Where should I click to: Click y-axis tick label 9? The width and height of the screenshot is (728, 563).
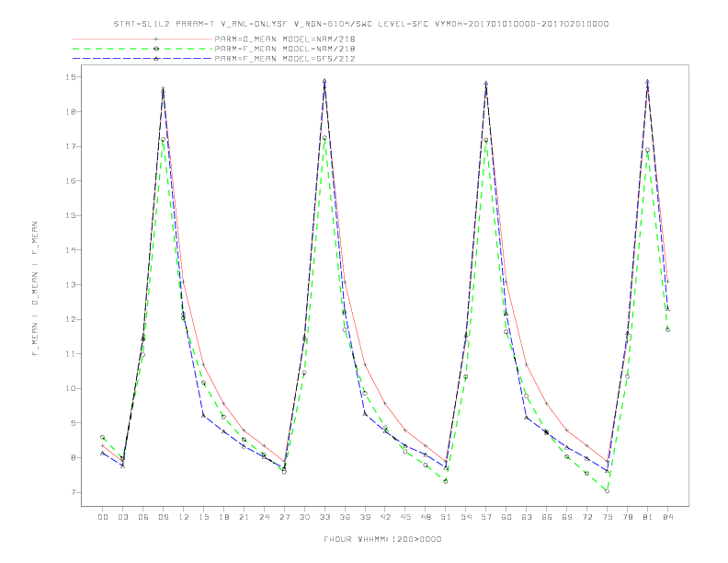73,423
